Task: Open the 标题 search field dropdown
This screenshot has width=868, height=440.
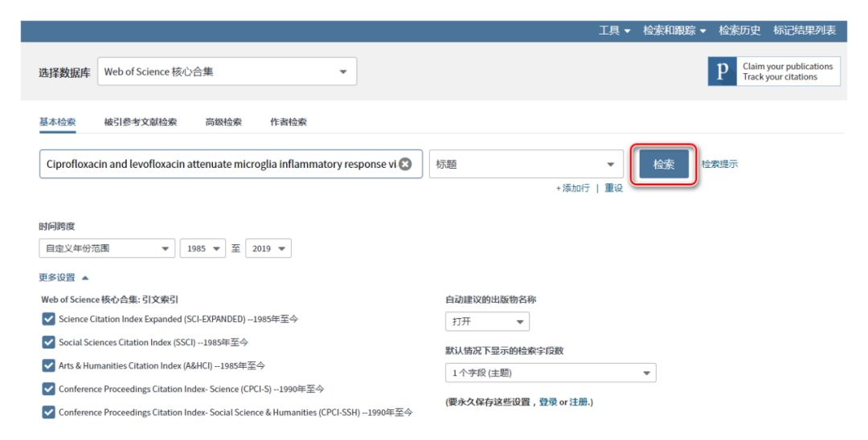Action: pyautogui.click(x=526, y=164)
